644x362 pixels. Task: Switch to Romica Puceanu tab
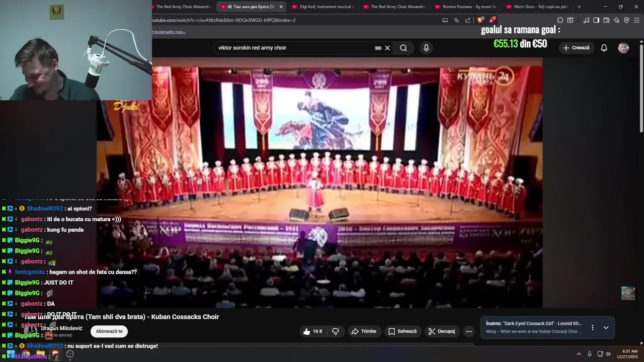point(465,7)
